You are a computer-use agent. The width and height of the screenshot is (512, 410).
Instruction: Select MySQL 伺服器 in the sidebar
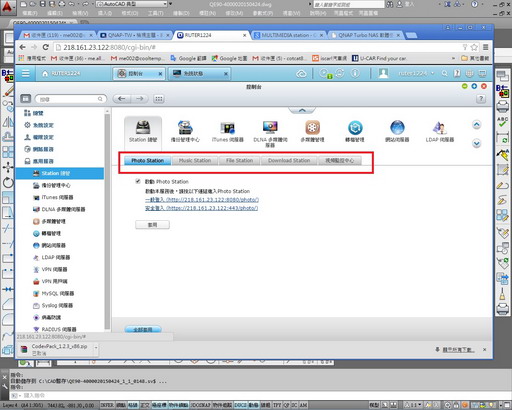pyautogui.click(x=54, y=293)
